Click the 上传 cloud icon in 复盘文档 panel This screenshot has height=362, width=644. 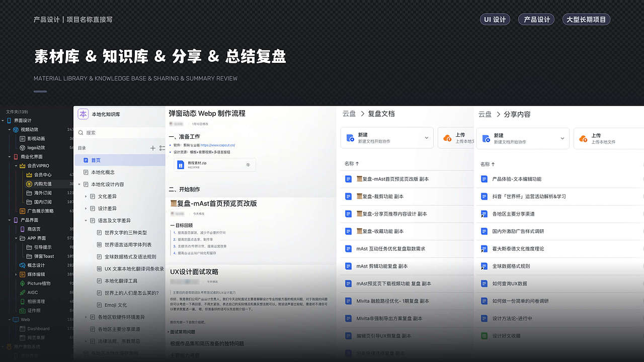coord(447,138)
